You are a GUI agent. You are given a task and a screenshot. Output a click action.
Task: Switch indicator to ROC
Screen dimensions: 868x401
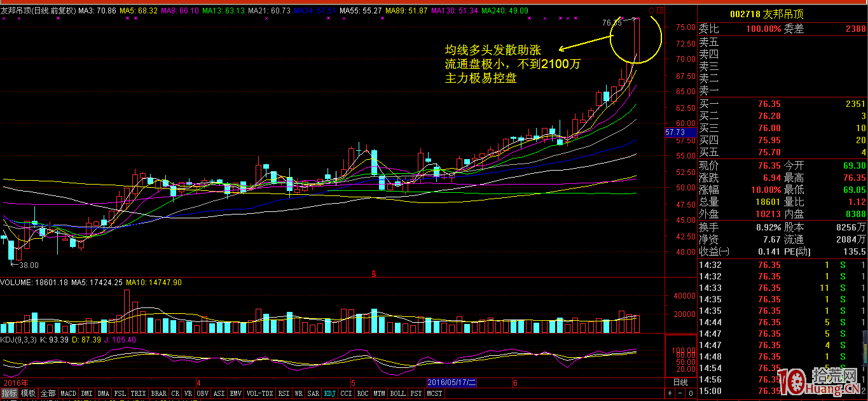click(x=363, y=393)
